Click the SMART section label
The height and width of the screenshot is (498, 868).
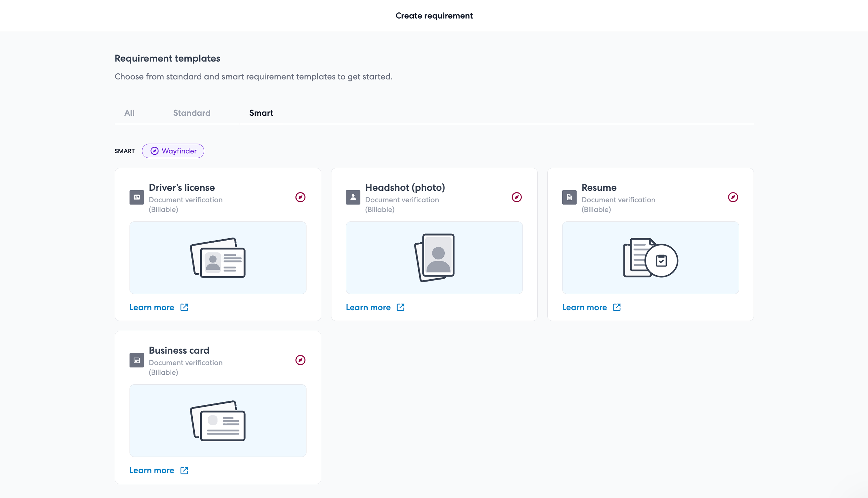124,151
